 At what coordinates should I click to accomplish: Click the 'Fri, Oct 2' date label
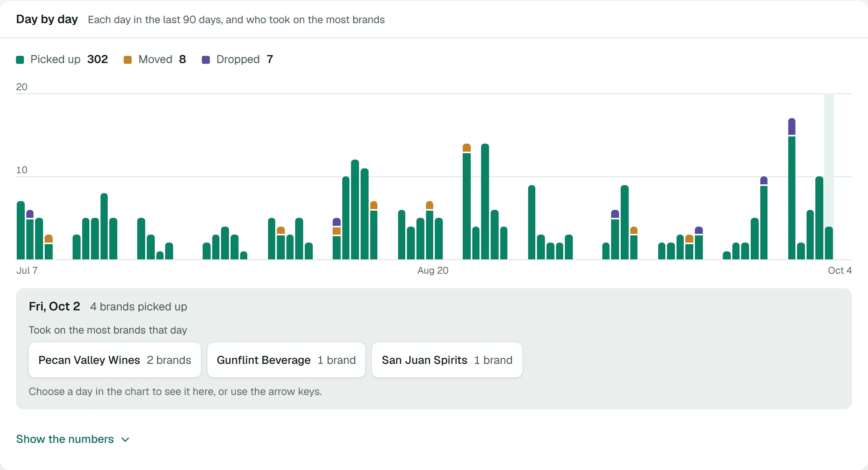click(x=55, y=306)
